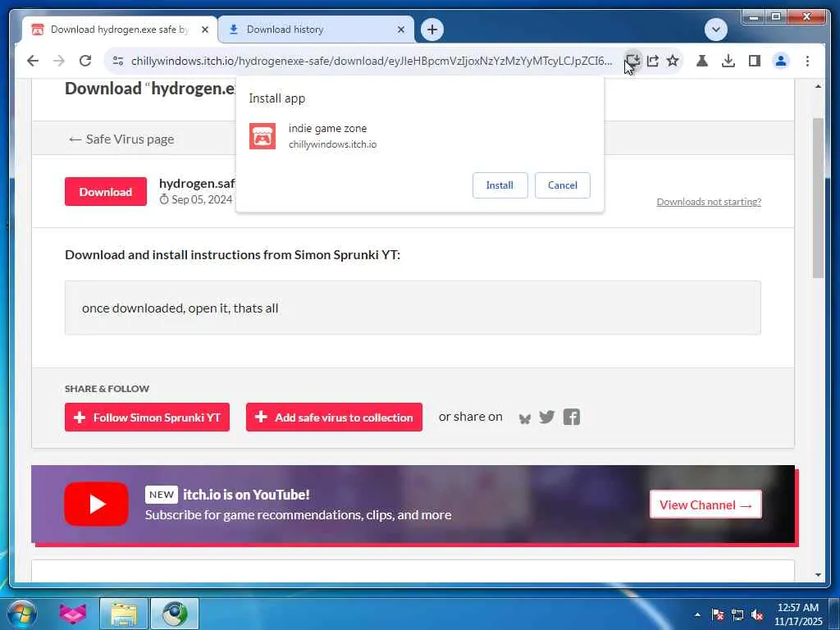The height and width of the screenshot is (630, 840).
Task: Share on Facebook icon
Action: (572, 418)
